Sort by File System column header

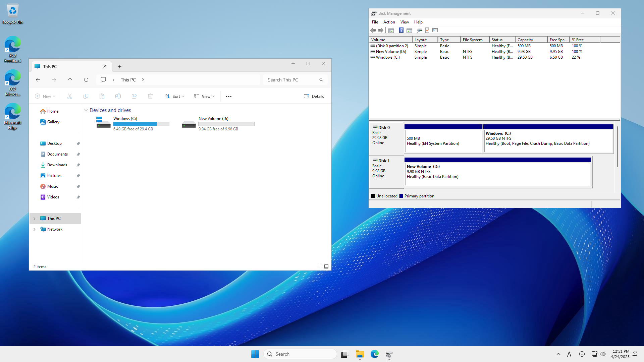click(475, 40)
